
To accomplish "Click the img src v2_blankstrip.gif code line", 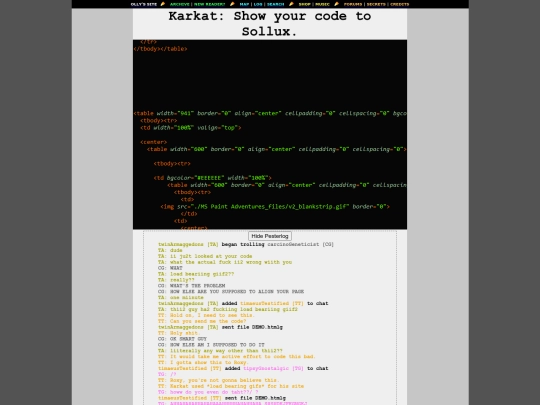I will 275,207.
